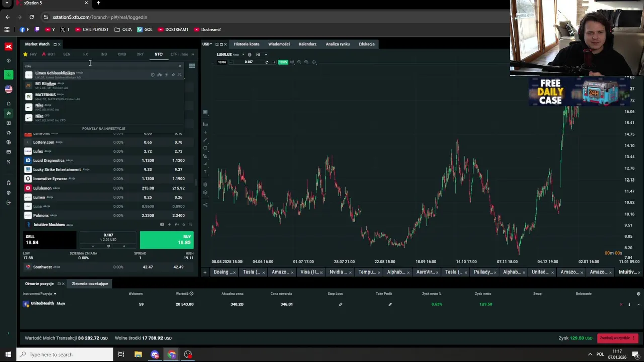The width and height of the screenshot is (644, 362).
Task: Expand more Market Watch tabs chevron
Action: coord(193,54)
